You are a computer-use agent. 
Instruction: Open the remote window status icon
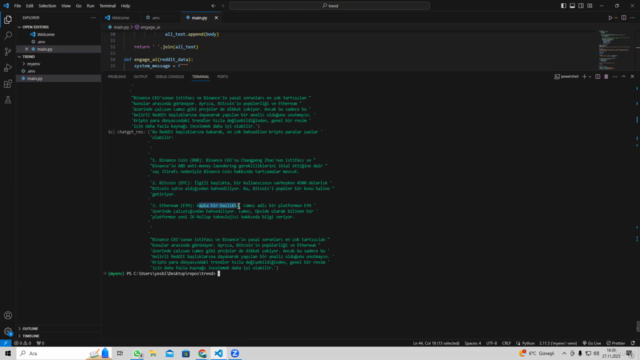(x=5, y=343)
